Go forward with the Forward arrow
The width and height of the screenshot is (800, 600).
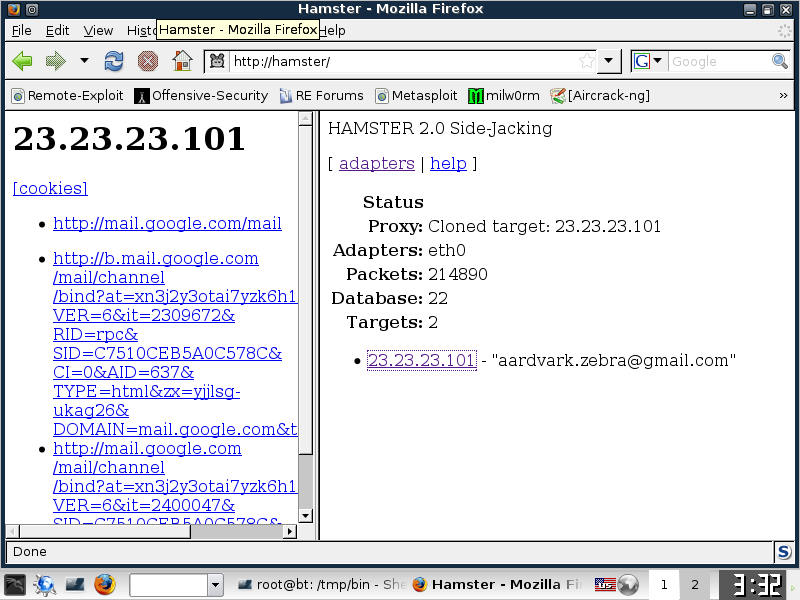tap(56, 61)
